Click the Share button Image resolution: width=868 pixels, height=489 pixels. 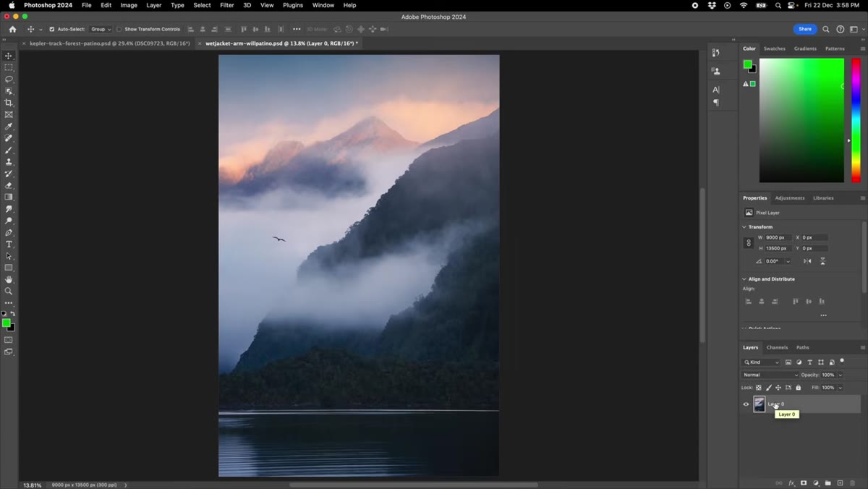tap(805, 29)
